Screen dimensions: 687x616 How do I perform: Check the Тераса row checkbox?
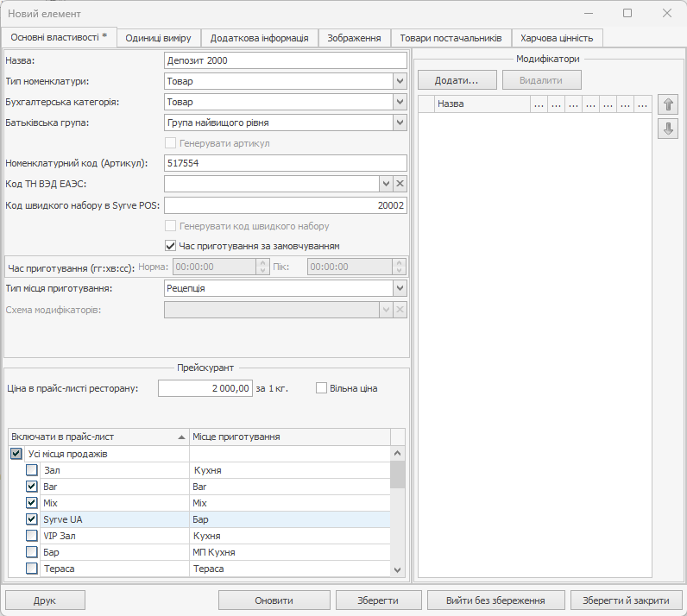click(x=32, y=569)
